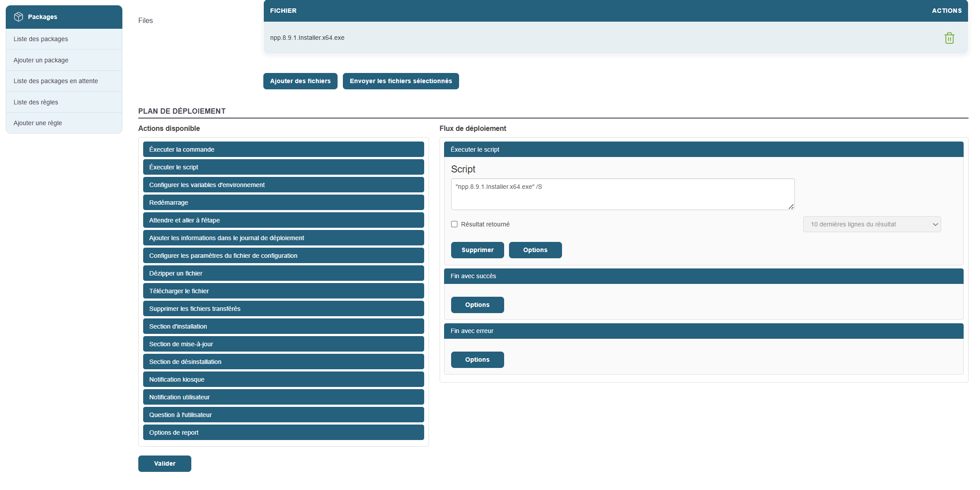Open Liste des packages en attente
The height and width of the screenshot is (490, 980).
coord(56,81)
